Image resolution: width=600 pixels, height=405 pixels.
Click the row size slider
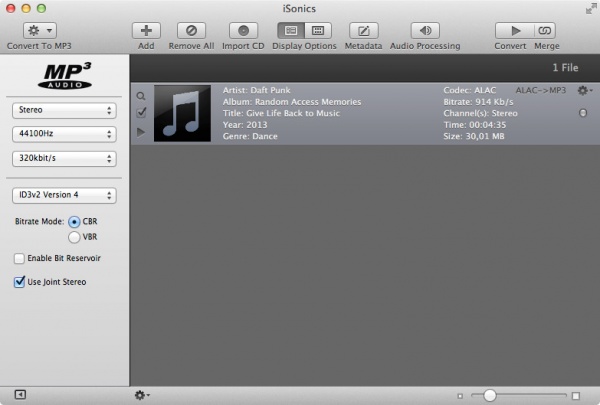[518, 395]
